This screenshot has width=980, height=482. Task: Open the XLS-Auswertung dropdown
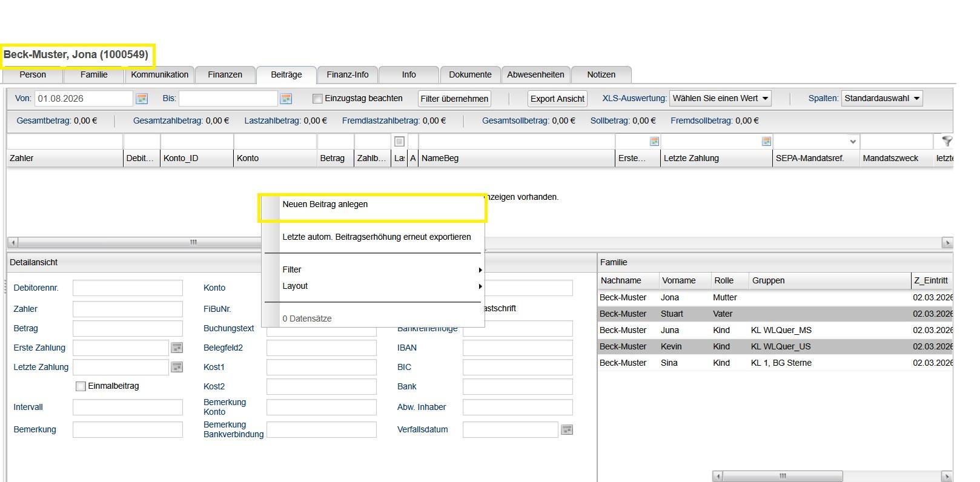click(720, 99)
